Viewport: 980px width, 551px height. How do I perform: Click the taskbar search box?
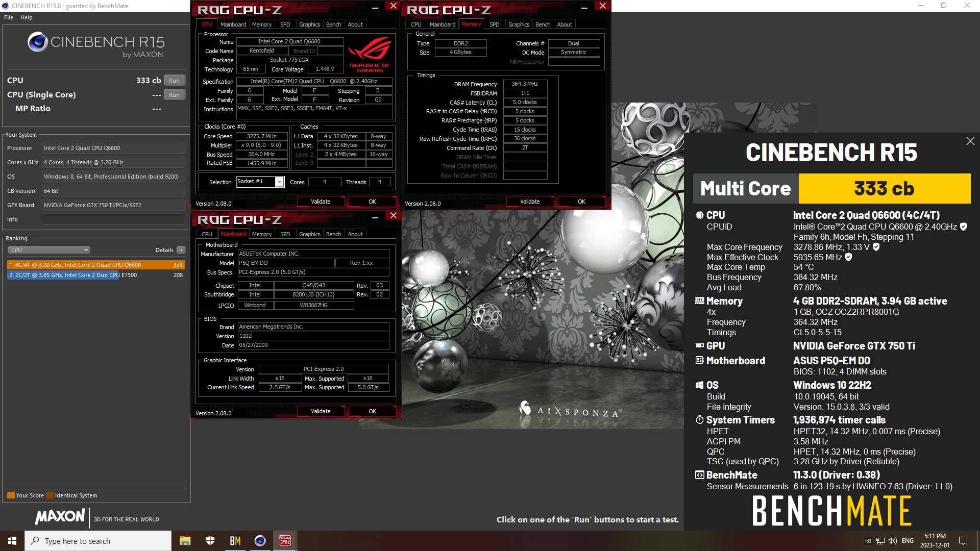[x=98, y=541]
